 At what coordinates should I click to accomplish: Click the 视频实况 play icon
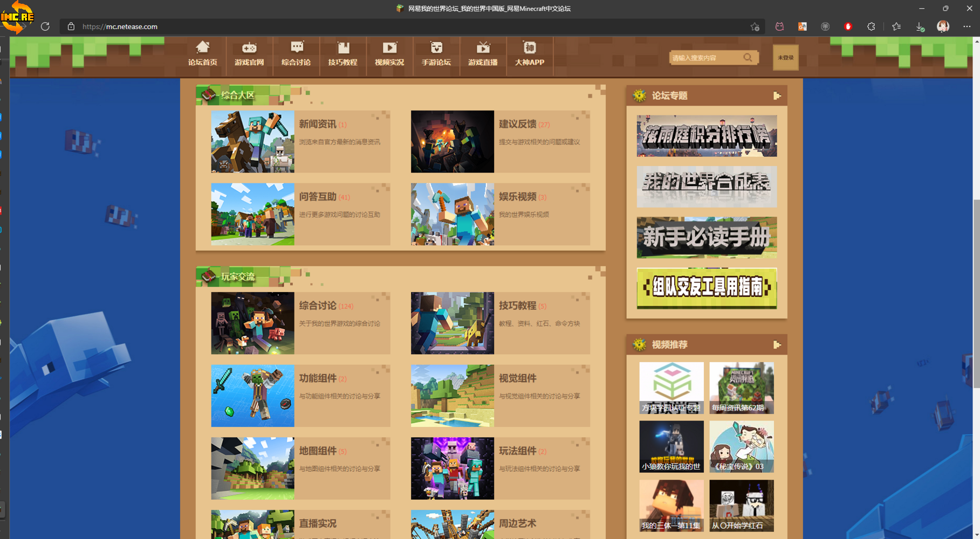389,48
